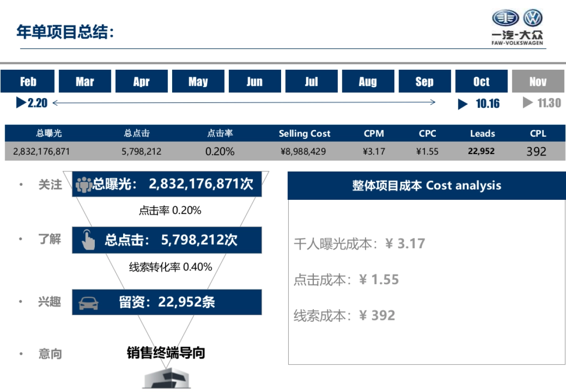Click the people icon beside 总曝光
The height and width of the screenshot is (392, 566).
83,185
